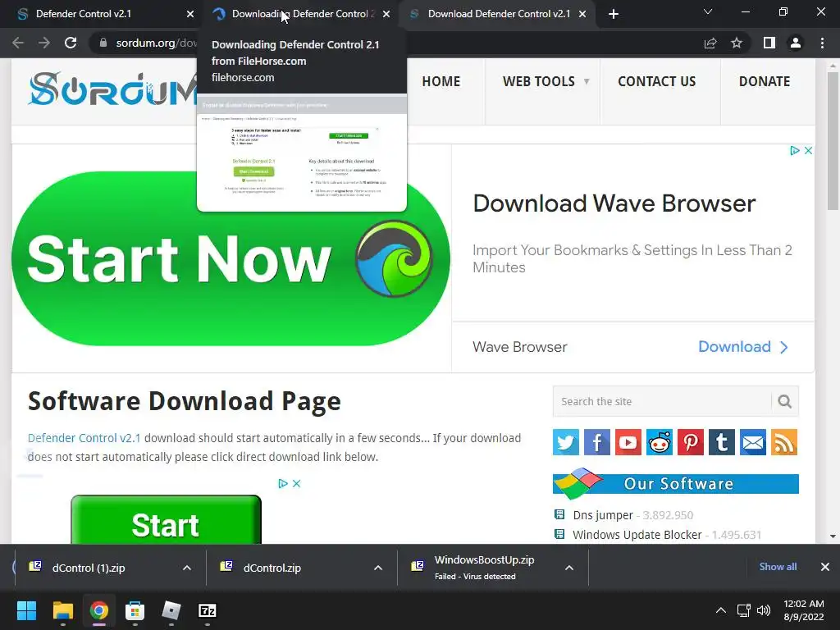Screen dimensions: 840x630
Task: Go forward to the next page
Action: pos(44,43)
